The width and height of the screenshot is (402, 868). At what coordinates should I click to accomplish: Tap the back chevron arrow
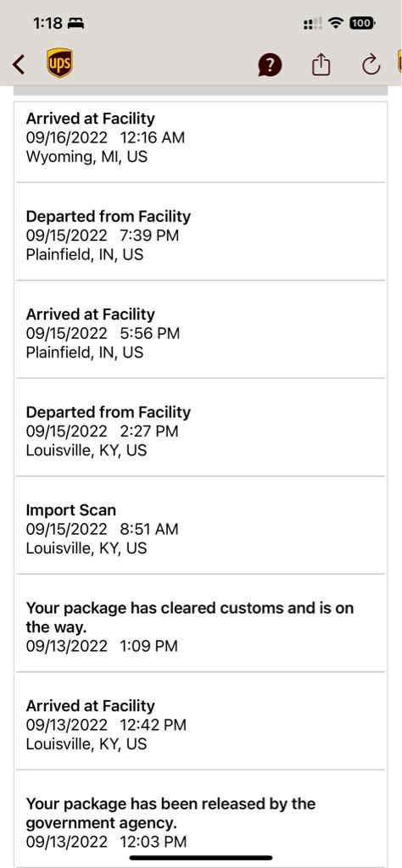[19, 64]
